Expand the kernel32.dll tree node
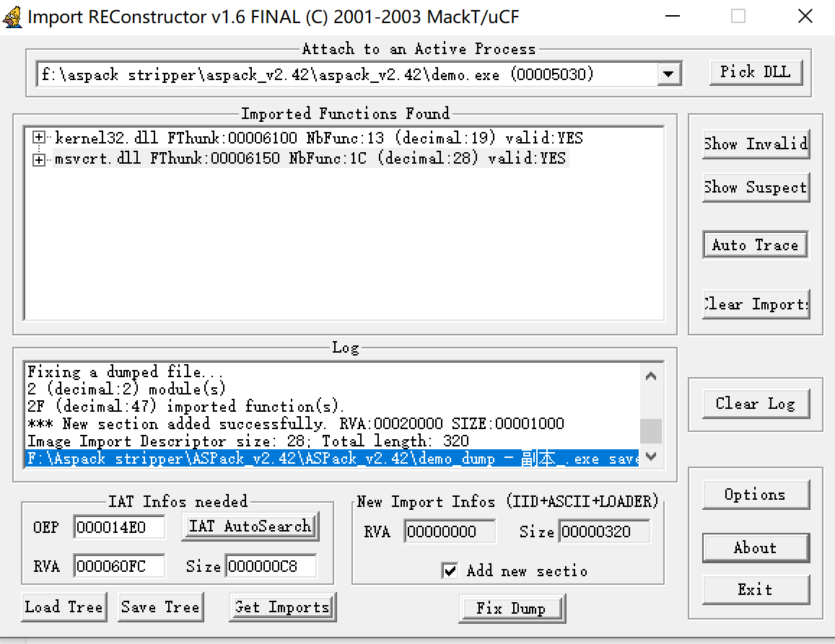 38,138
